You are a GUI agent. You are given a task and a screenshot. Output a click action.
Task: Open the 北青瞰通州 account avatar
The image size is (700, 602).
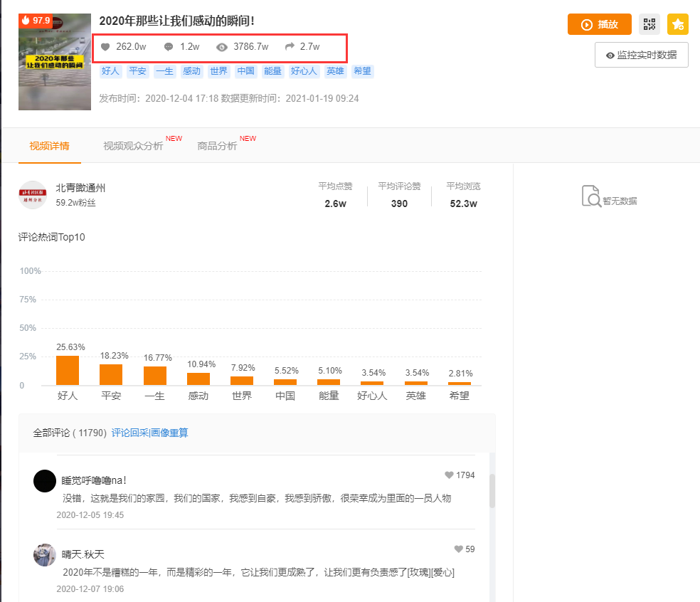(x=33, y=195)
